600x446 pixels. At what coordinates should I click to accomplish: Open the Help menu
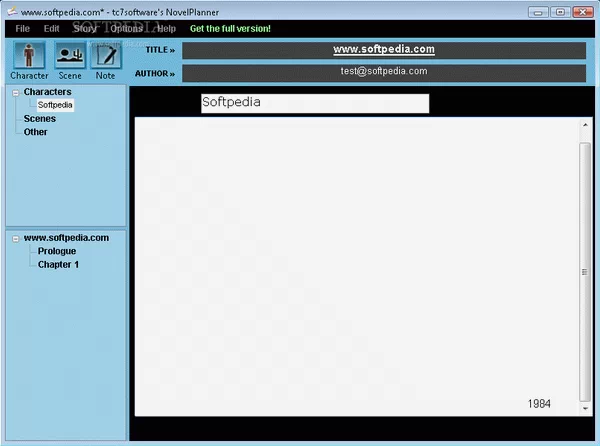point(166,29)
